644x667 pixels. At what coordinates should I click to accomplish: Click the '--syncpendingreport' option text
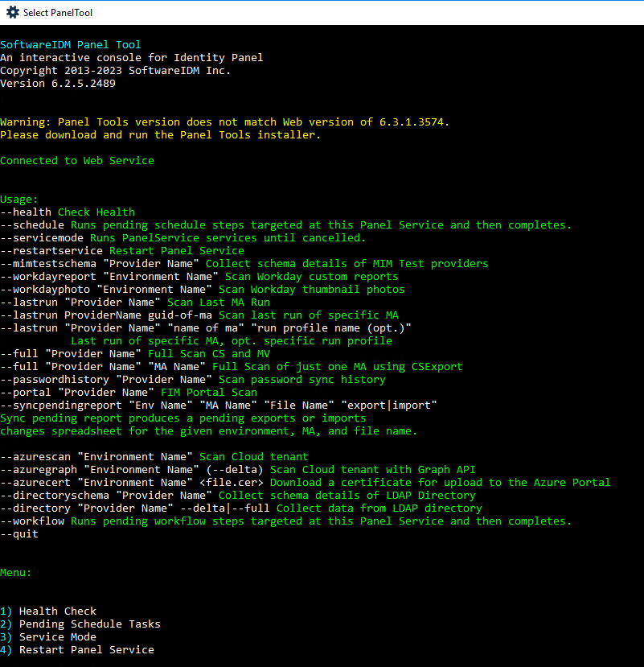tap(61, 406)
